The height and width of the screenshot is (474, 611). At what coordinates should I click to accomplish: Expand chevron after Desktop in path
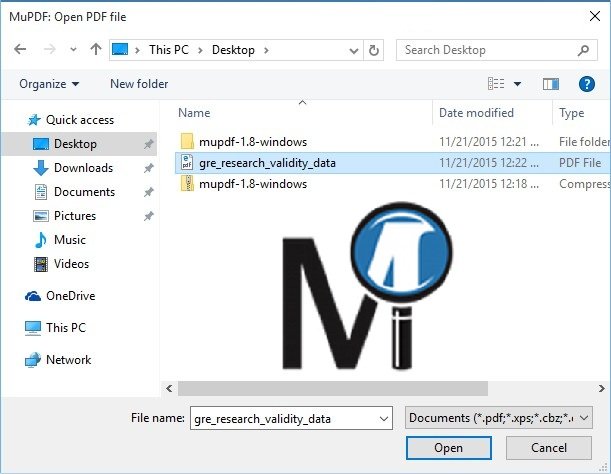266,50
